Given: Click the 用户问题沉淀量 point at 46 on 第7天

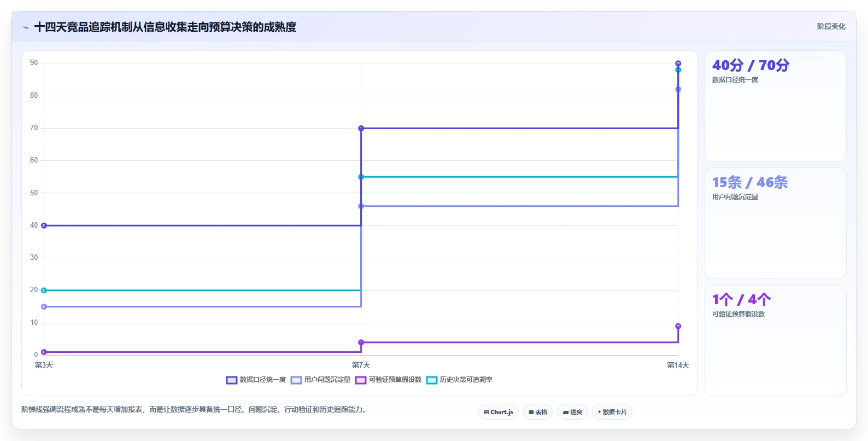Looking at the screenshot, I should [361, 206].
